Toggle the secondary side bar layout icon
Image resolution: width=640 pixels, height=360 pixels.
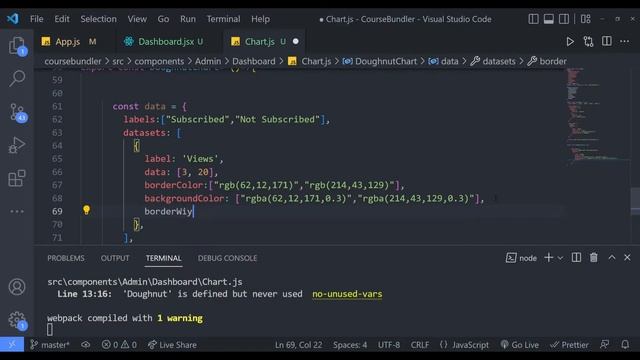coord(564,19)
